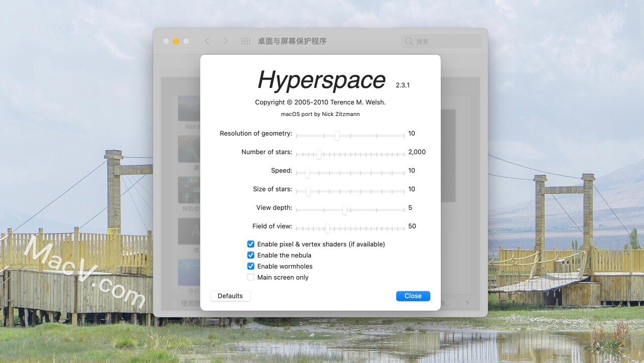Click the search magnifier icon
Viewport: 644px width, 363px height.
(409, 41)
